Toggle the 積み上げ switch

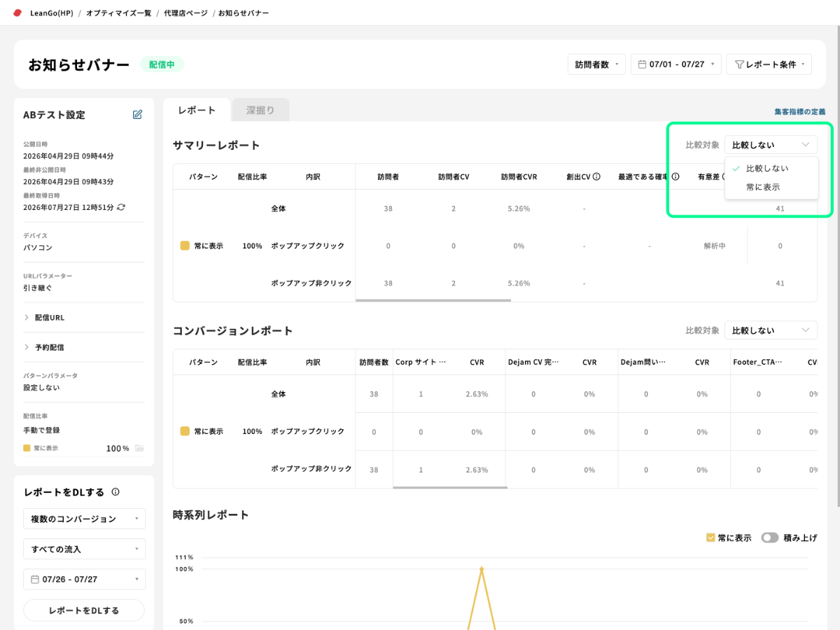coord(770,538)
